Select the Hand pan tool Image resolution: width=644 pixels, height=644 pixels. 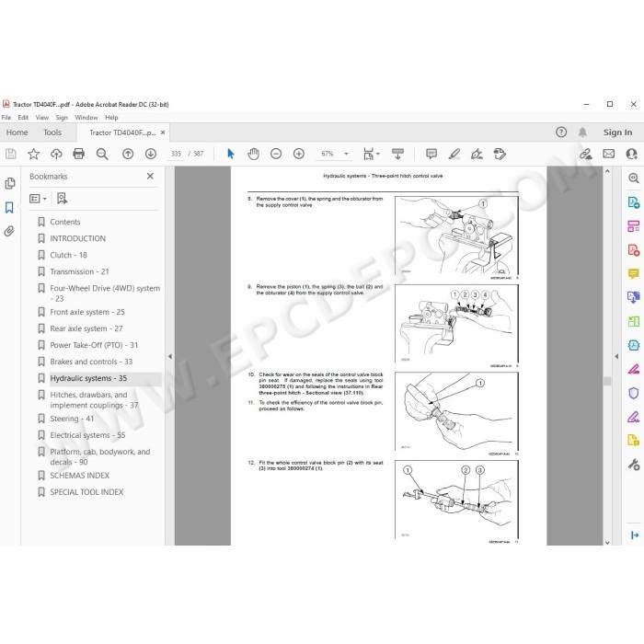pyautogui.click(x=253, y=154)
